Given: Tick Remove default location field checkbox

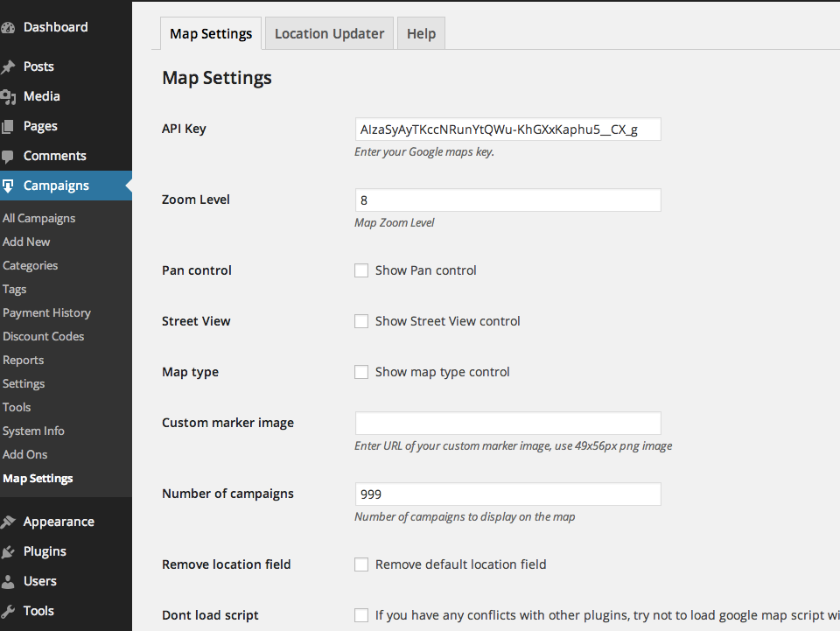Looking at the screenshot, I should coord(361,564).
